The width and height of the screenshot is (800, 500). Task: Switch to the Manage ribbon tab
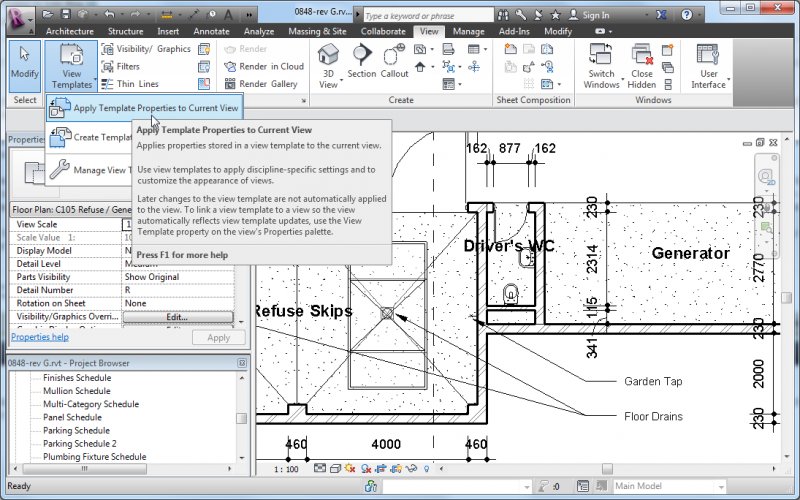(468, 31)
